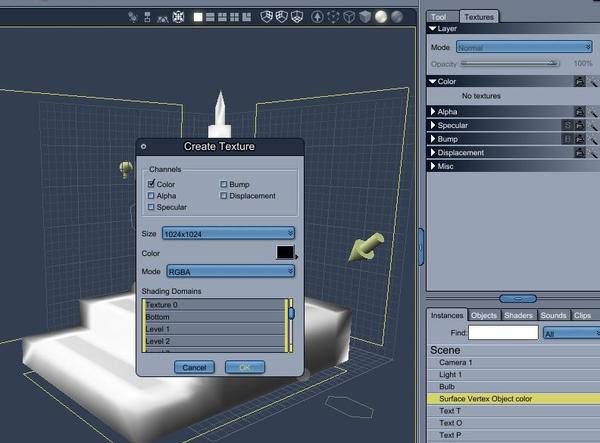Open the Sounds tab
This screenshot has height=443, width=600.
click(553, 315)
